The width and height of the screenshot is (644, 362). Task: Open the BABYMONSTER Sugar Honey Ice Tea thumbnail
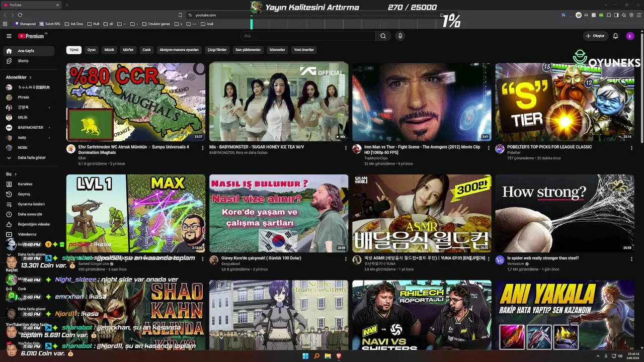[x=279, y=102]
